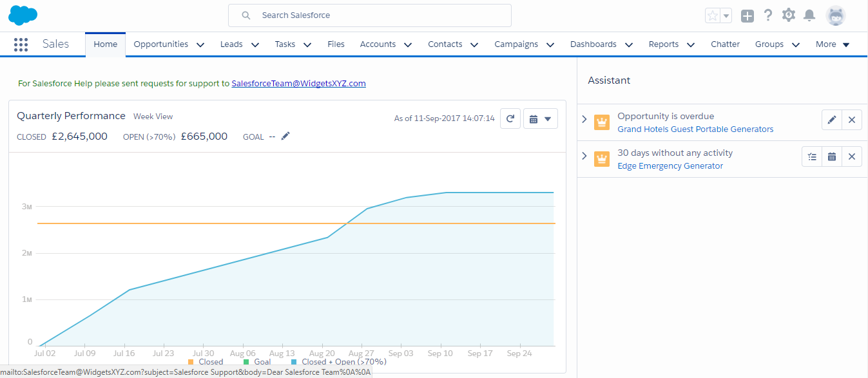Click inside the Search Salesforce field
Screen dimensions: 868x378
click(370, 15)
